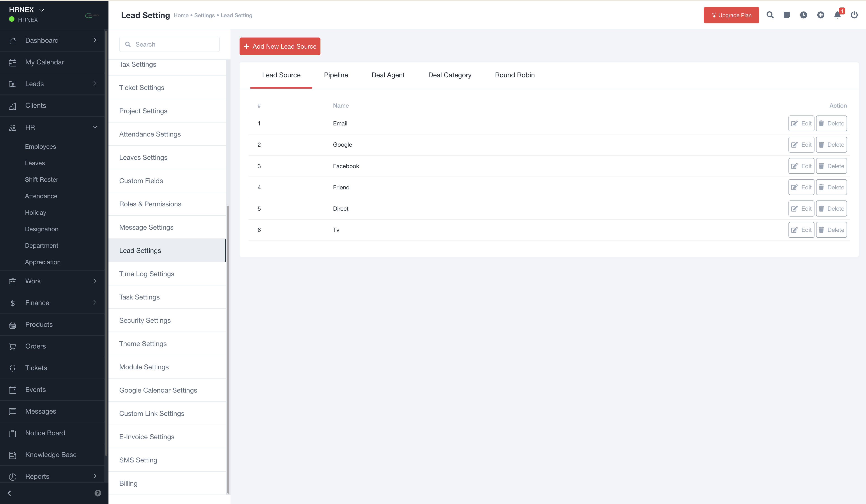
Task: Open Orders in sidebar
Action: click(x=52, y=346)
